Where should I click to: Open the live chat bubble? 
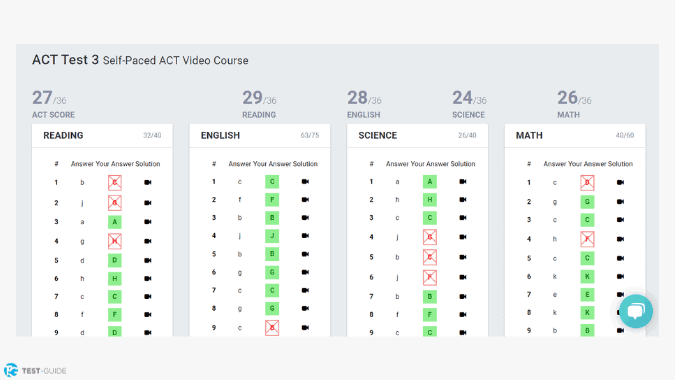coord(636,311)
